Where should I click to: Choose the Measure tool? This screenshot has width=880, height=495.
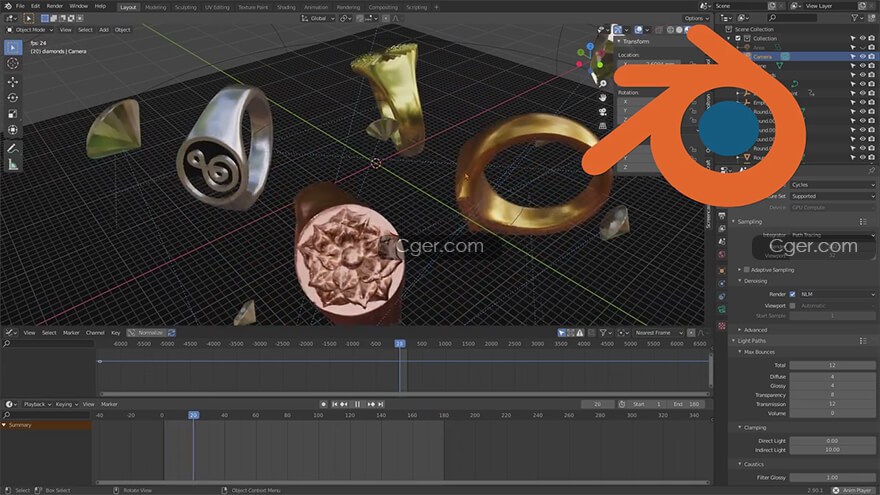(12, 164)
